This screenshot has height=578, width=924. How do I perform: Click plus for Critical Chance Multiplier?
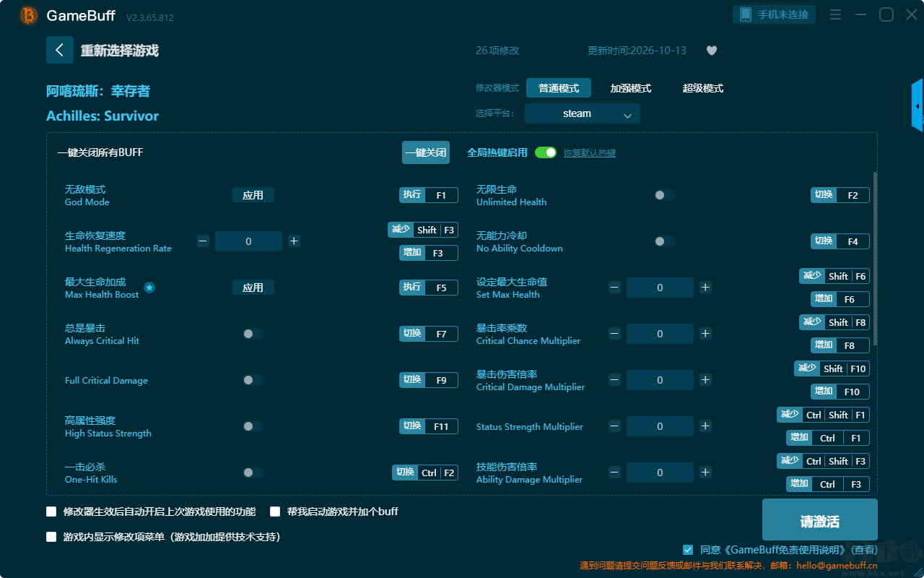pos(705,334)
